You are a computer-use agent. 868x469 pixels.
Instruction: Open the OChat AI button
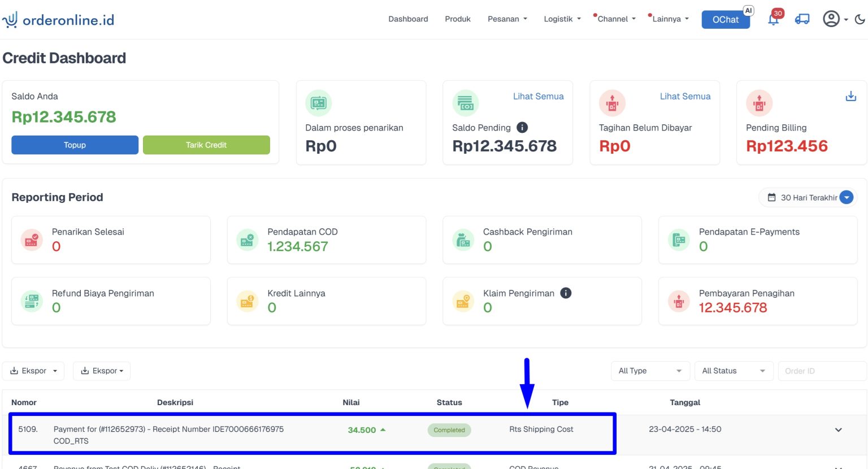pos(726,20)
